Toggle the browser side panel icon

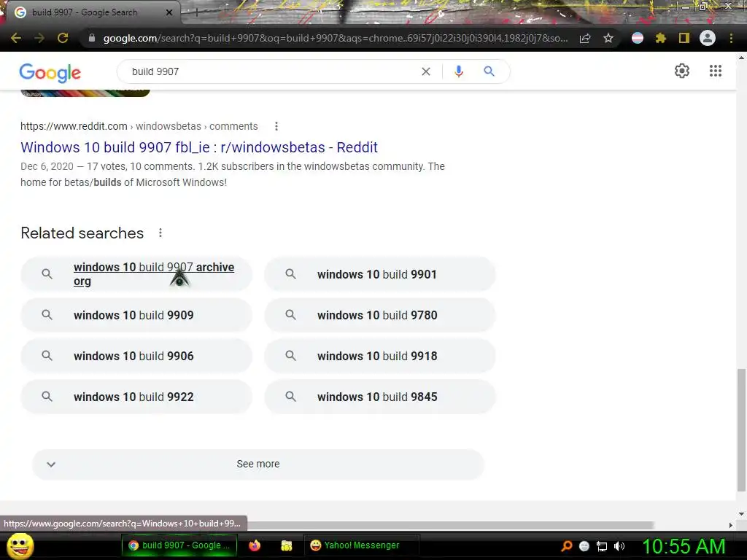(x=684, y=38)
